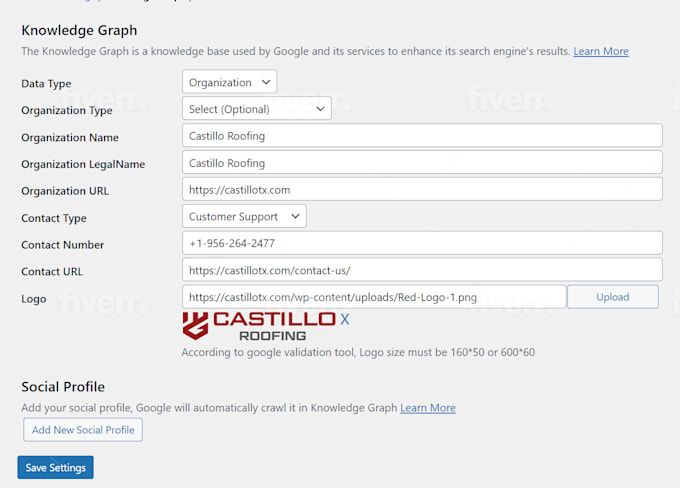Click the Organization URL label

(65, 191)
